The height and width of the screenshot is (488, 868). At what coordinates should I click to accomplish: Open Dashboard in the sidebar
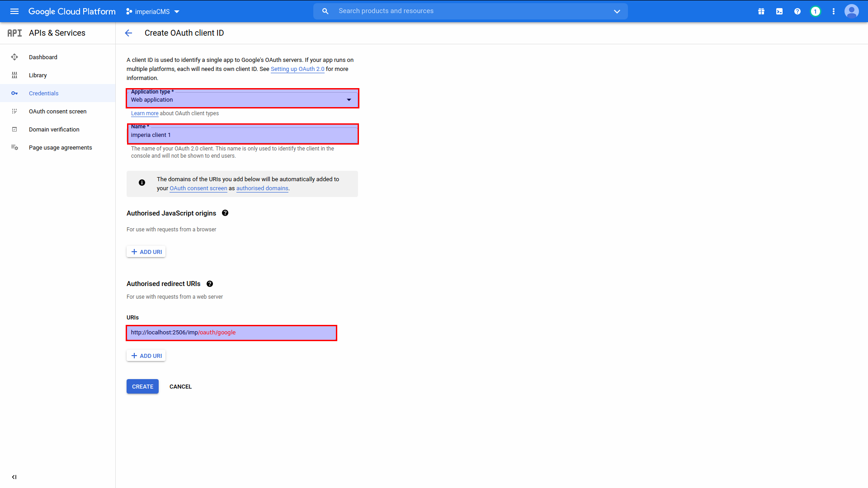(x=58, y=57)
